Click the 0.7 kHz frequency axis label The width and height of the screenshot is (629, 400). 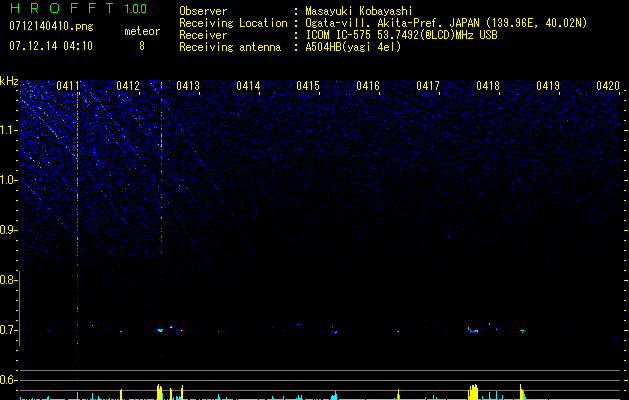pos(7,330)
